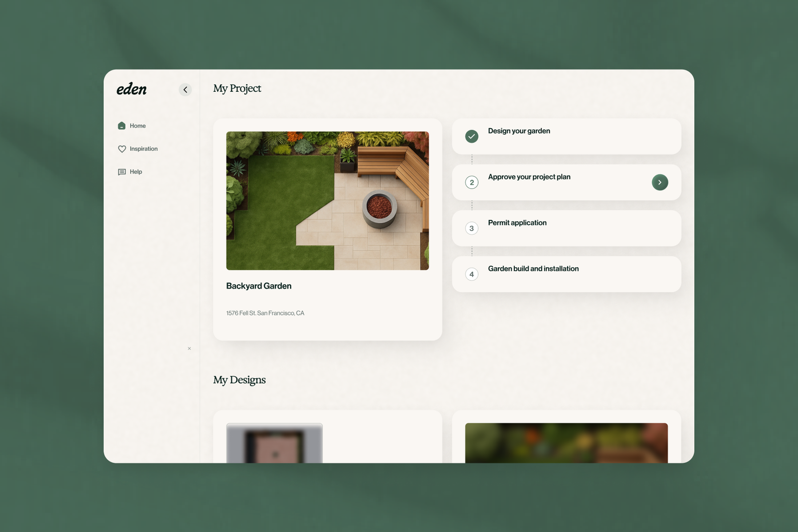798x532 pixels.
Task: Click the address 1576 Fell St. San Francisco, CA
Action: (x=265, y=313)
